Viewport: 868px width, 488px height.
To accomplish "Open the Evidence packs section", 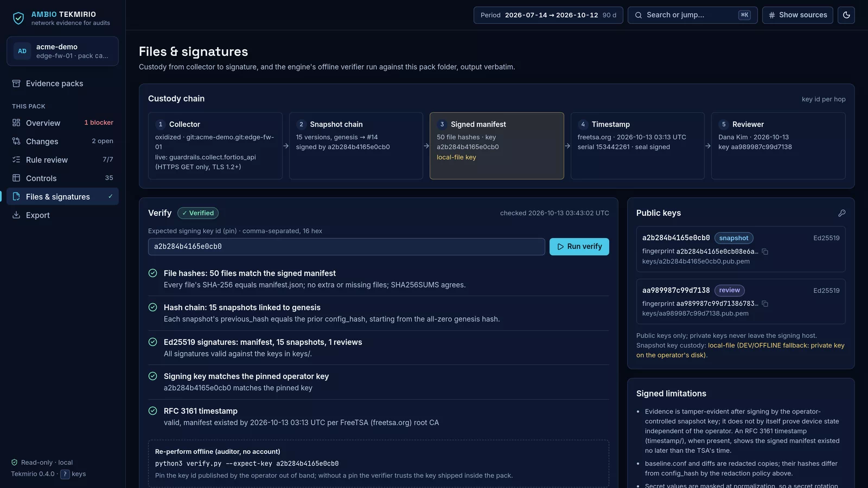I will pyautogui.click(x=62, y=84).
